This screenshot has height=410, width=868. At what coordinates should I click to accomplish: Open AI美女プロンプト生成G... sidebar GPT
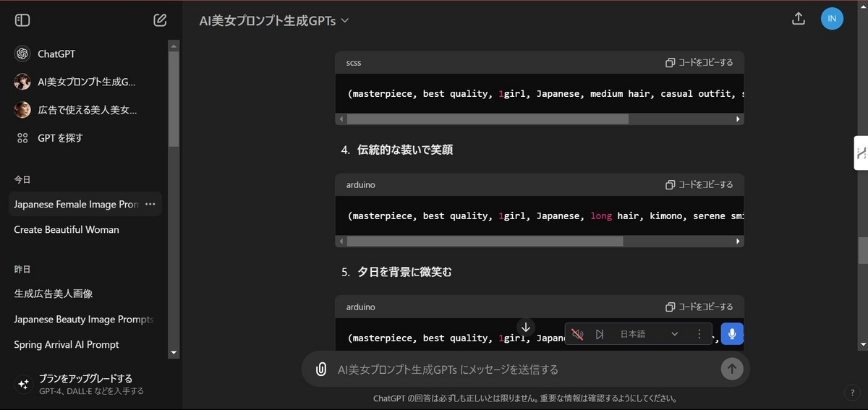point(87,82)
